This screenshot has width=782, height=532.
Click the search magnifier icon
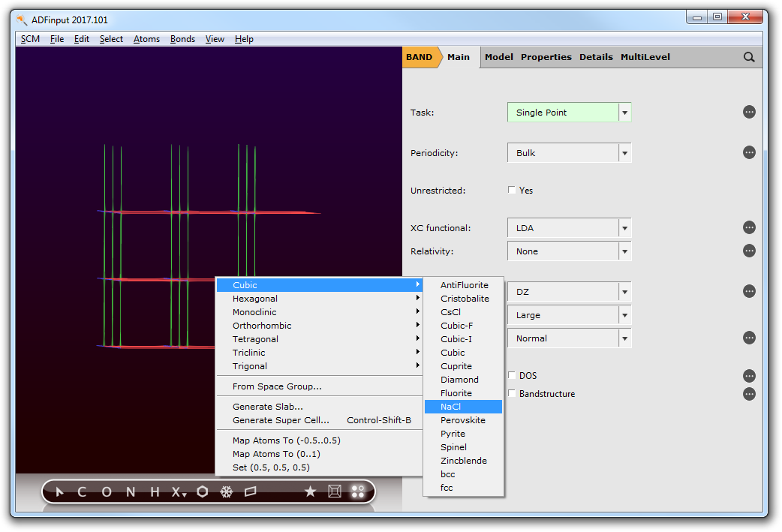click(749, 57)
